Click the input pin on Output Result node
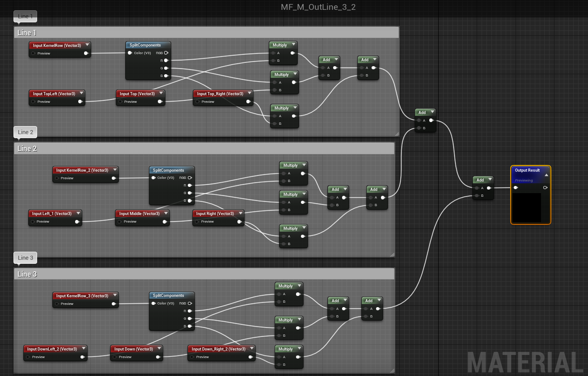The height and width of the screenshot is (376, 588). (515, 187)
